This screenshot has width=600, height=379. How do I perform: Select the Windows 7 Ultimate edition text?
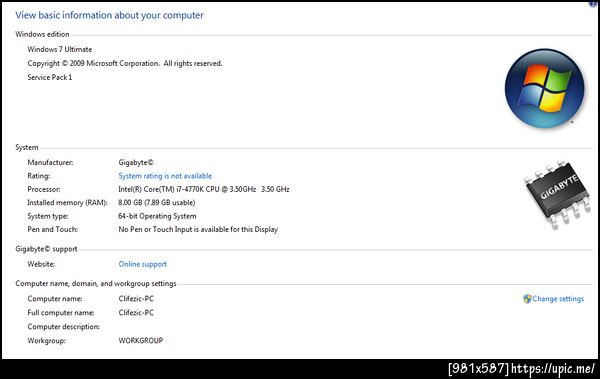[60, 49]
